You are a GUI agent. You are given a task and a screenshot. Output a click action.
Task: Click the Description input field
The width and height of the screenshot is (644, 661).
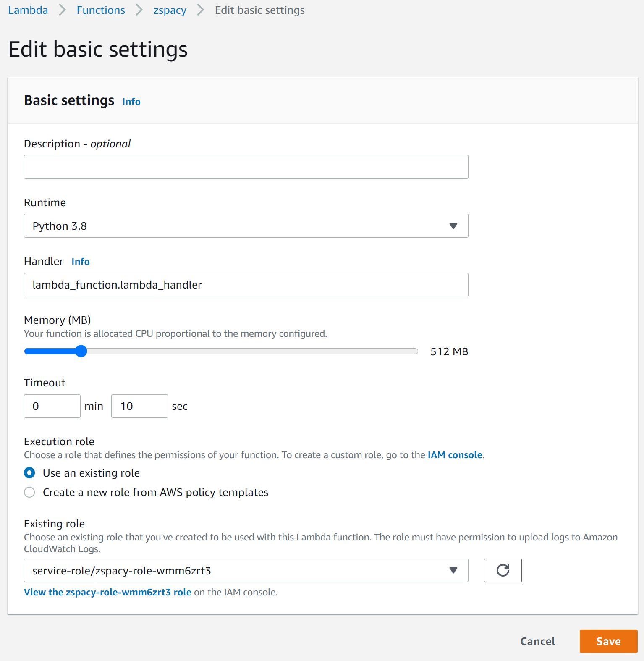click(x=246, y=167)
